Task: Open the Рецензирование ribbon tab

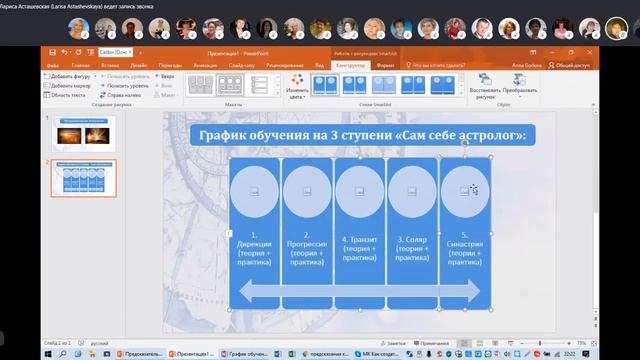Action: tap(284, 65)
